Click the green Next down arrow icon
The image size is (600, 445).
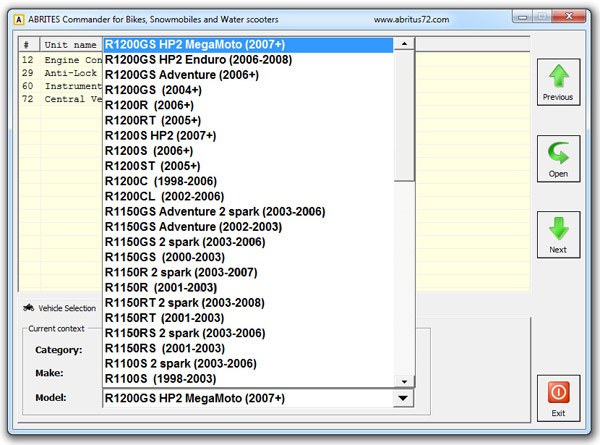pos(557,230)
